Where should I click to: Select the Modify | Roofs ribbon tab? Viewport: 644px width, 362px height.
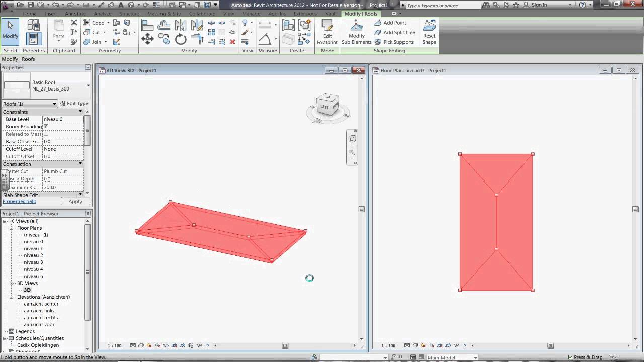[x=361, y=14]
